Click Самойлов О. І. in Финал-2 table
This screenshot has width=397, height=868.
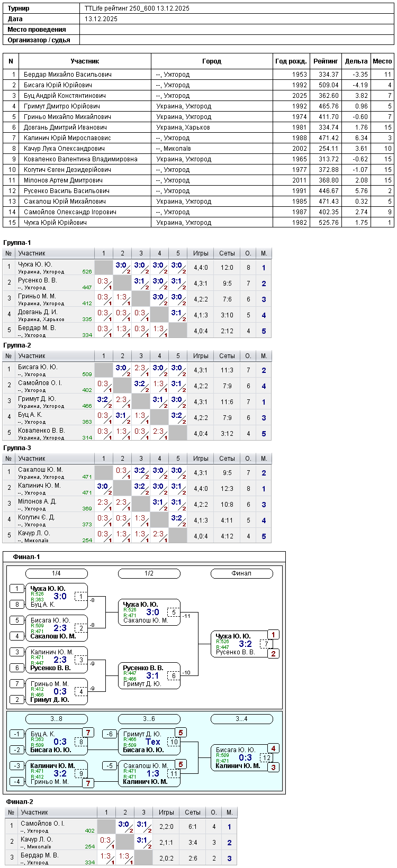click(42, 824)
